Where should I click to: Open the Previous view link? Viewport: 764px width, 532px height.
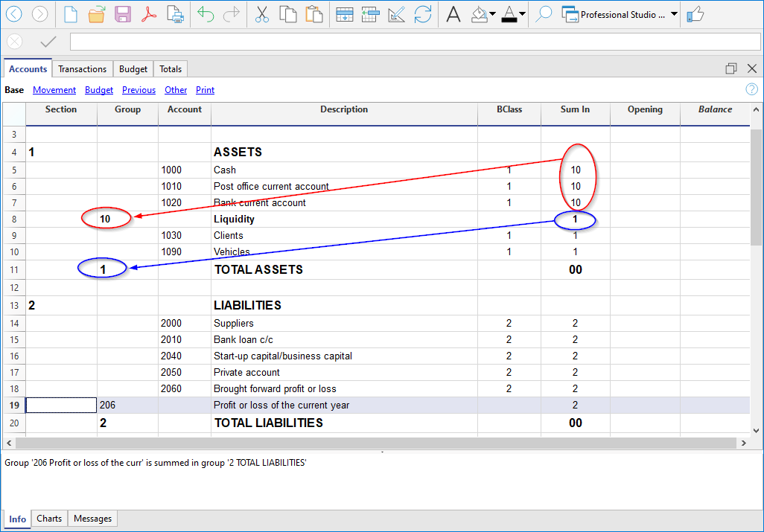[139, 90]
